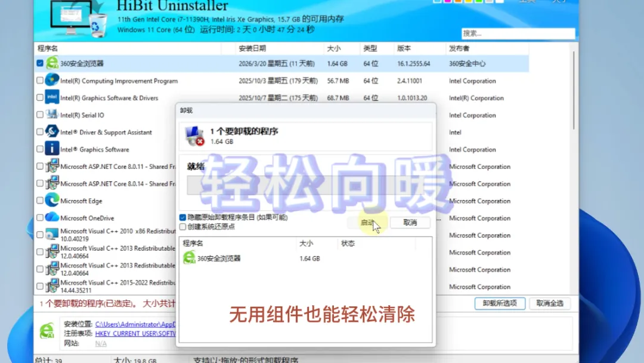Screen dimensions: 644x363
Task: Tick the Microsoft Edge checkbox
Action: 40,201
